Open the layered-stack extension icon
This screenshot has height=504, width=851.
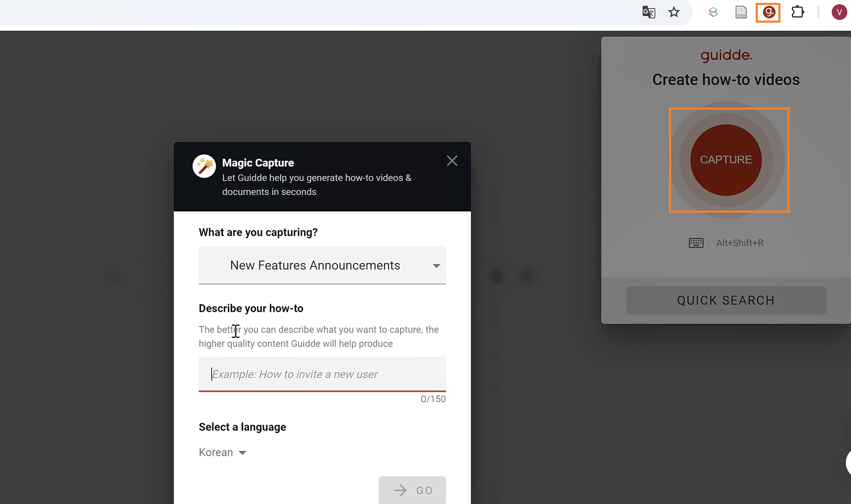(713, 12)
